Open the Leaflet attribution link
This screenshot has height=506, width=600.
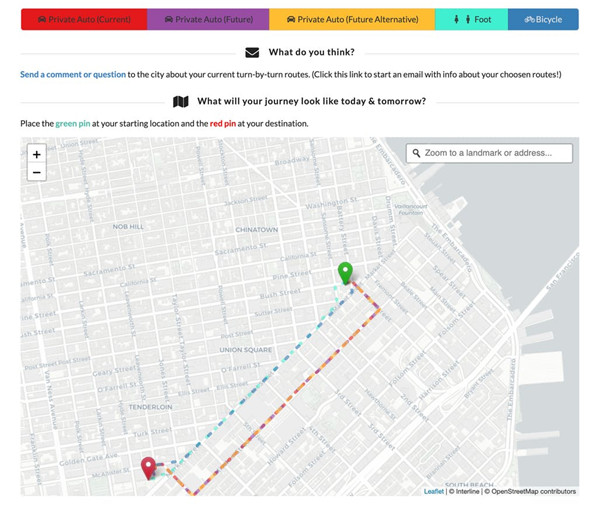click(x=434, y=491)
